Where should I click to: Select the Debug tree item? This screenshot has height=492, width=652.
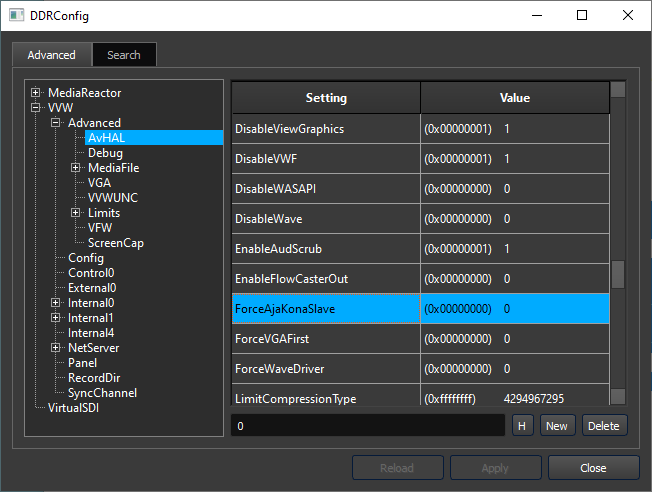(105, 153)
